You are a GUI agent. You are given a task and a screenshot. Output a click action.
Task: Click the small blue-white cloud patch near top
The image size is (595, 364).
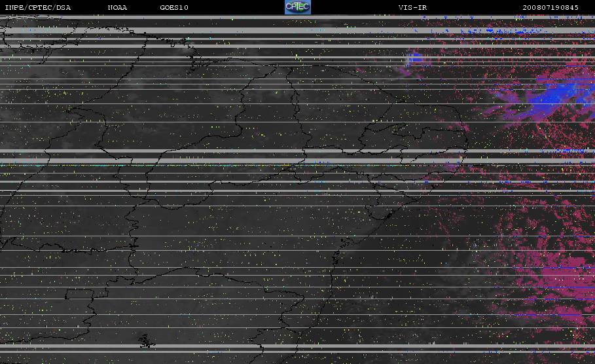[x=414, y=59]
